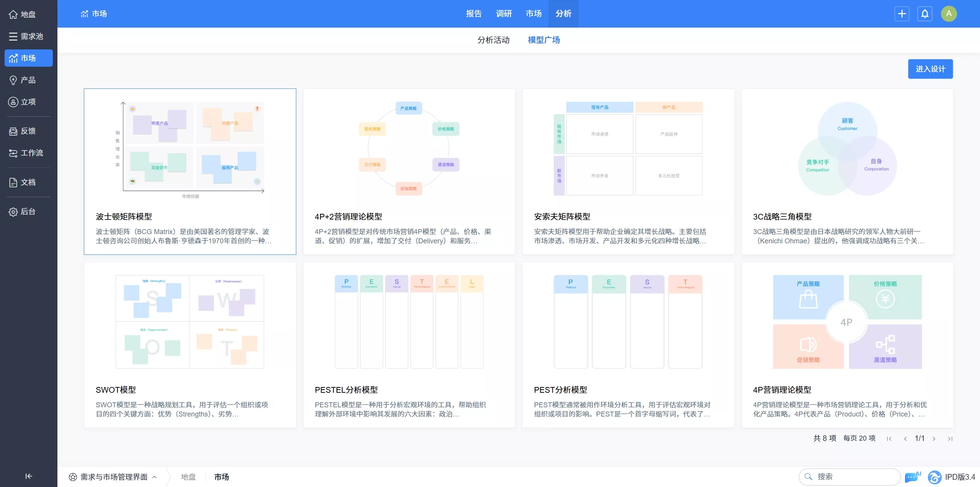Image resolution: width=980 pixels, height=487 pixels.
Task: Open 工作流 in the sidebar
Action: pyautogui.click(x=26, y=153)
